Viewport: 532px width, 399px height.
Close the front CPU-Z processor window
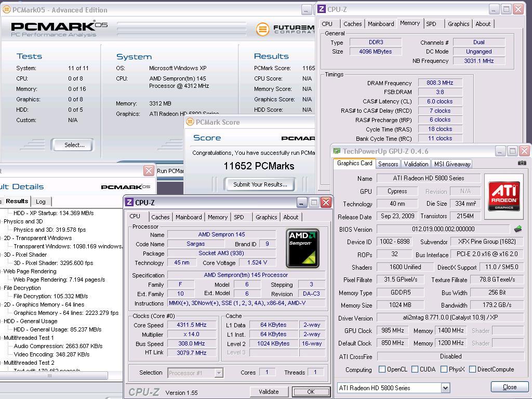point(326,203)
